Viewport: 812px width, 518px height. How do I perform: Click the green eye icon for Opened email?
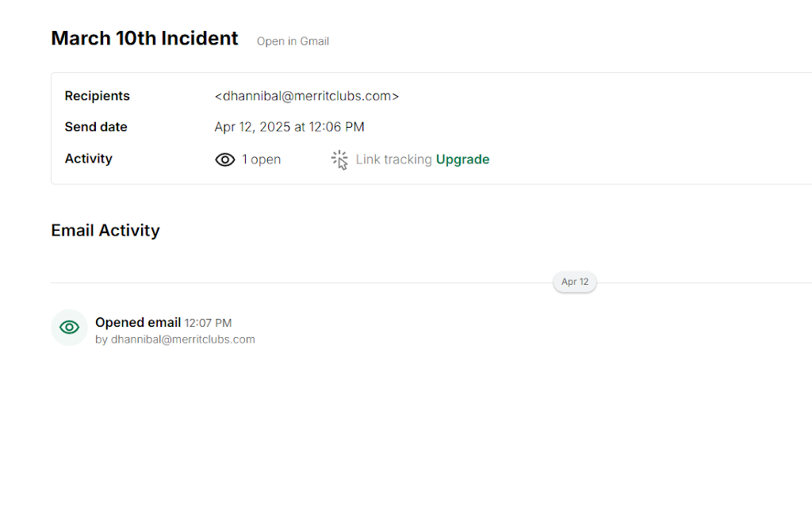point(69,327)
